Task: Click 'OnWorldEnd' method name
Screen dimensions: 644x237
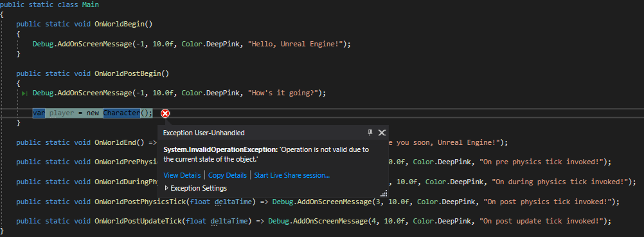Action: [116, 142]
